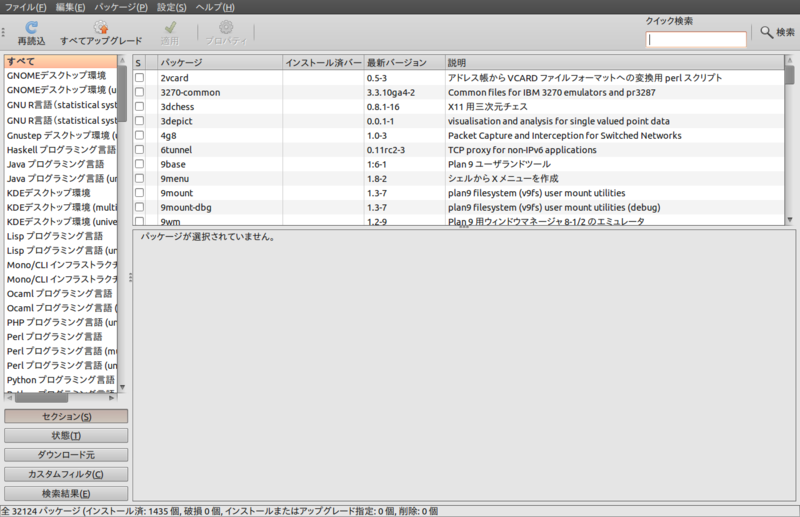The height and width of the screenshot is (517, 800).
Task: Click the toolbar grip handle at left
Action: (x=3, y=33)
